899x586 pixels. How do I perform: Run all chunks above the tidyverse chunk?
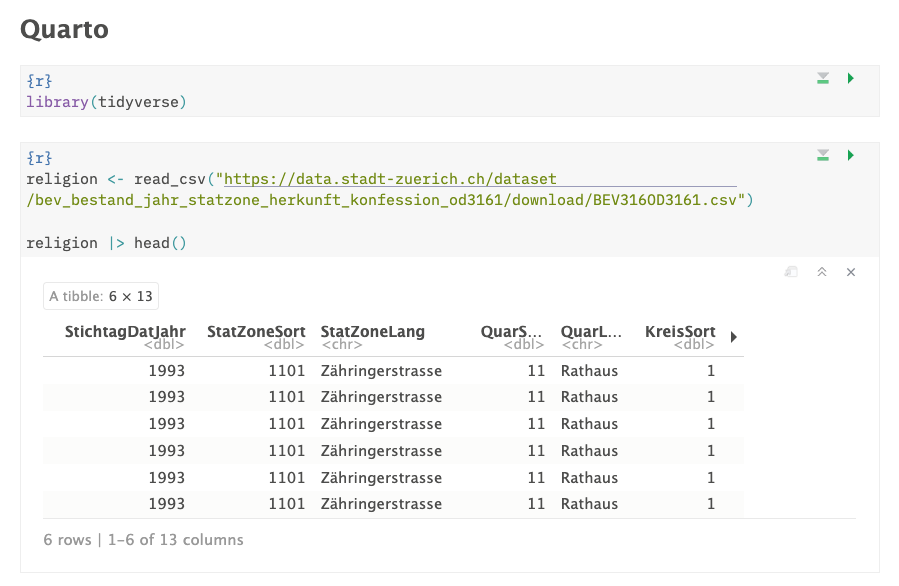tap(823, 78)
